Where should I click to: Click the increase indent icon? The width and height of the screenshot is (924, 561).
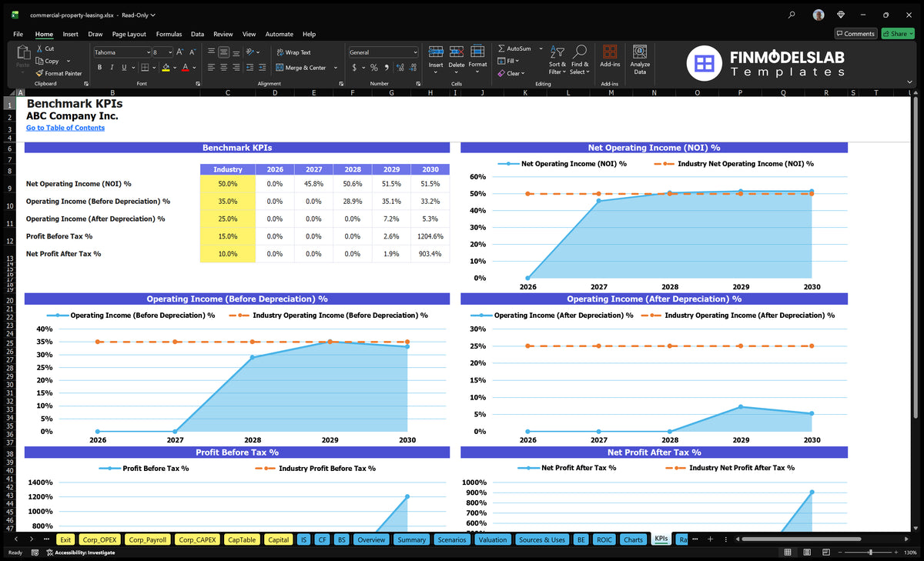coord(262,68)
